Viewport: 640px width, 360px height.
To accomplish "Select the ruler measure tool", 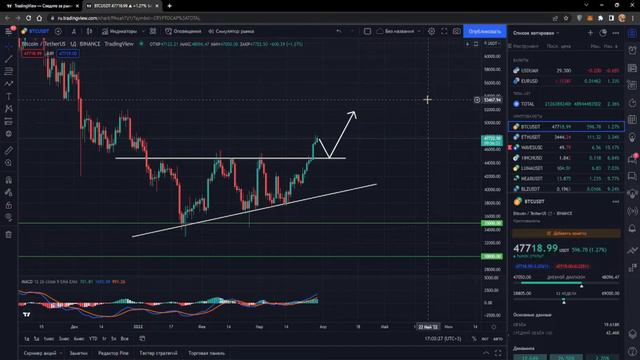I will point(9,150).
